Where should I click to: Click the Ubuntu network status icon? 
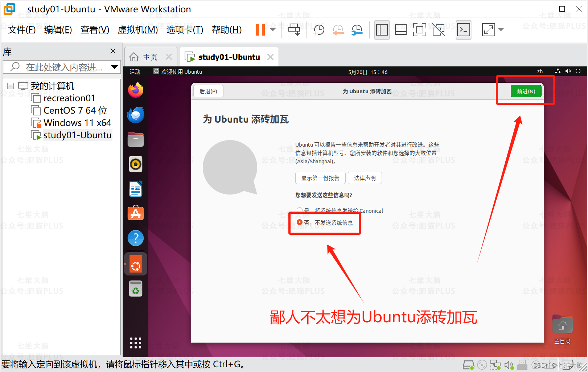pyautogui.click(x=558, y=71)
